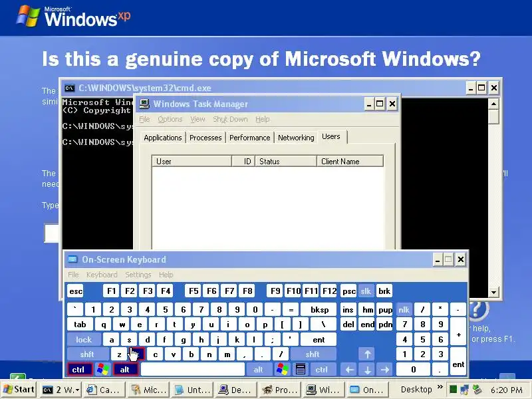Click the left arrow key on On-Screen Keyboard
This screenshot has width=532, height=399.
[x=350, y=369]
